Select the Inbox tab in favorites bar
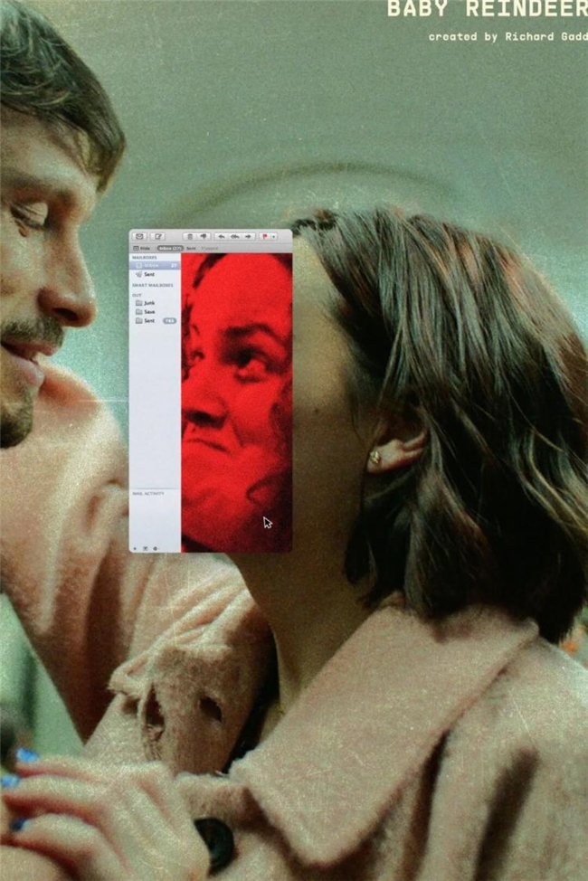The height and width of the screenshot is (881, 588). 170,248
